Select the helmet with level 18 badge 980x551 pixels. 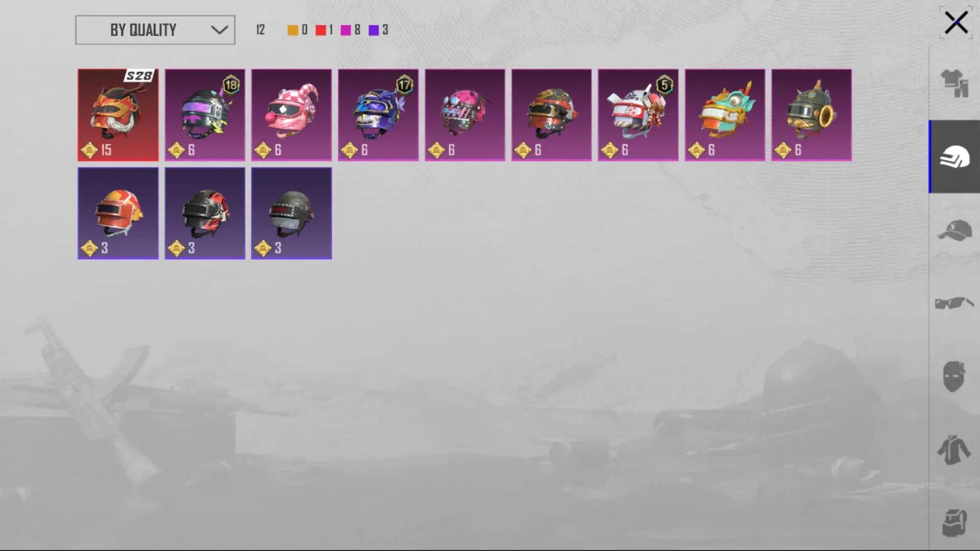click(205, 115)
